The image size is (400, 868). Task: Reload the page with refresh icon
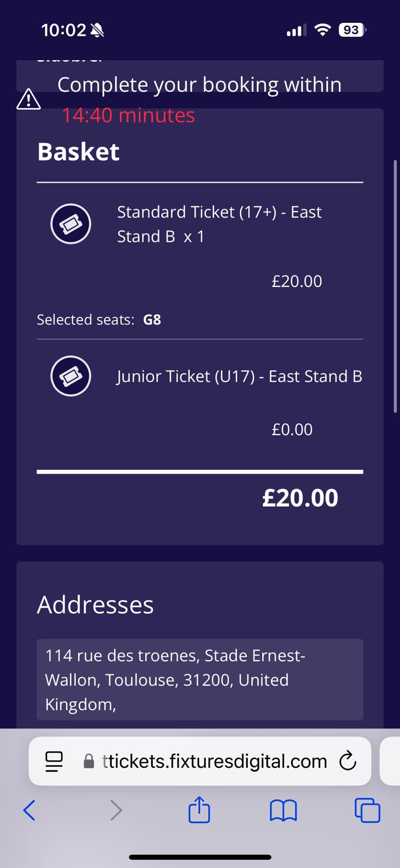pos(347,761)
